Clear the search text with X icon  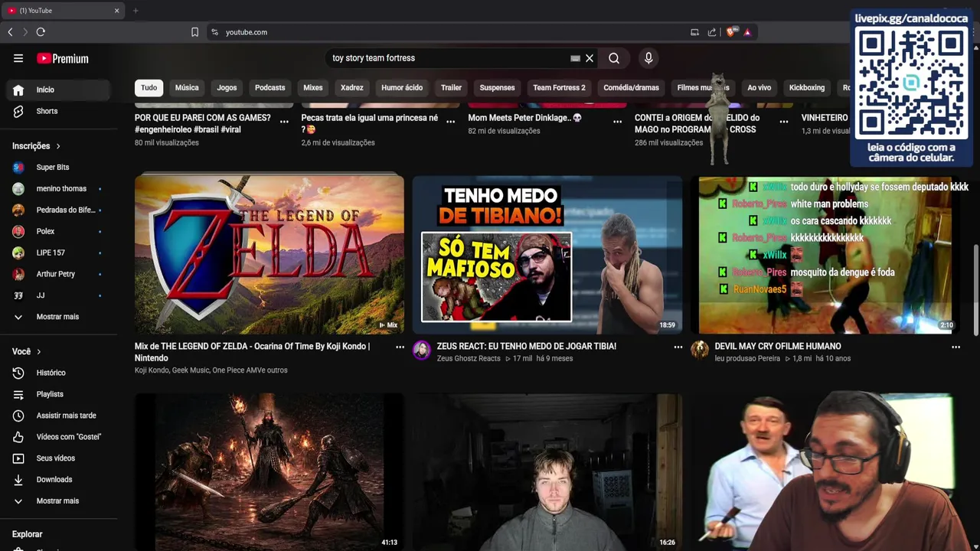click(590, 58)
